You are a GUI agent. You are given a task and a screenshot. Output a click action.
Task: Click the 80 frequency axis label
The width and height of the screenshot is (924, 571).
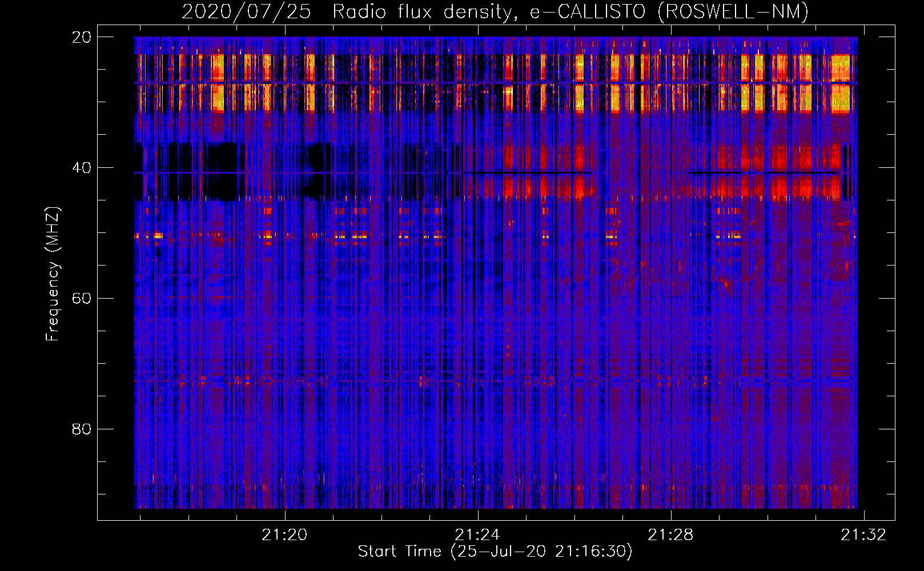click(82, 429)
